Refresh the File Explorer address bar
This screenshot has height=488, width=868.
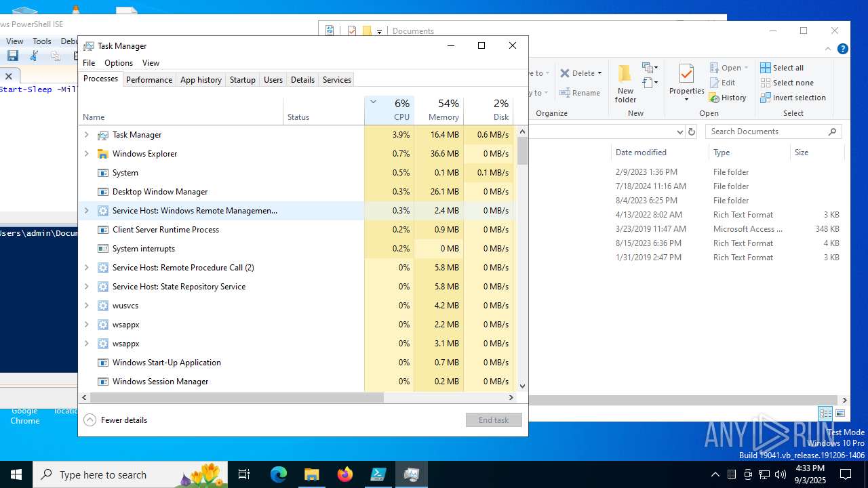pos(692,131)
